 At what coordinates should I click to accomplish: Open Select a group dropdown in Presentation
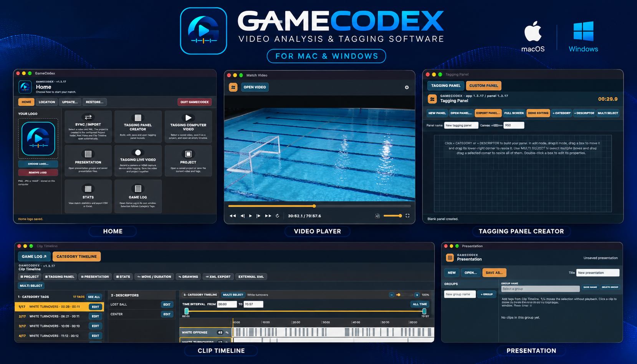[540, 289]
